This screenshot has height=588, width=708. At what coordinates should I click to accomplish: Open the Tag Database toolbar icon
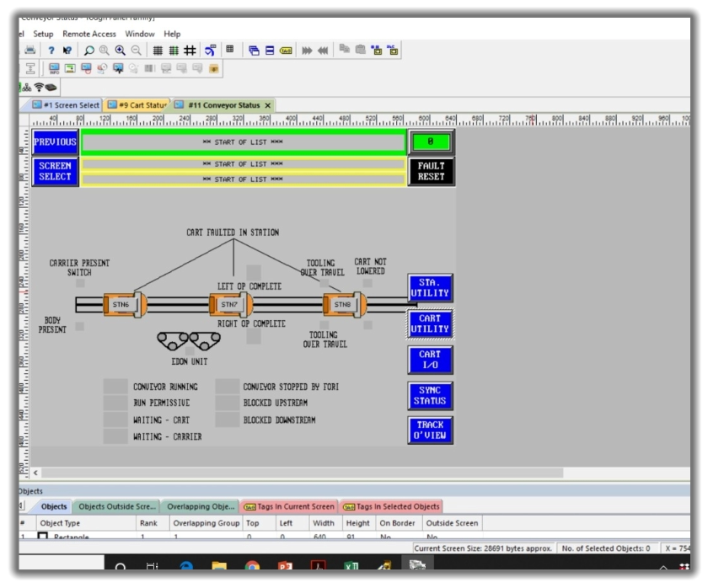point(285,49)
